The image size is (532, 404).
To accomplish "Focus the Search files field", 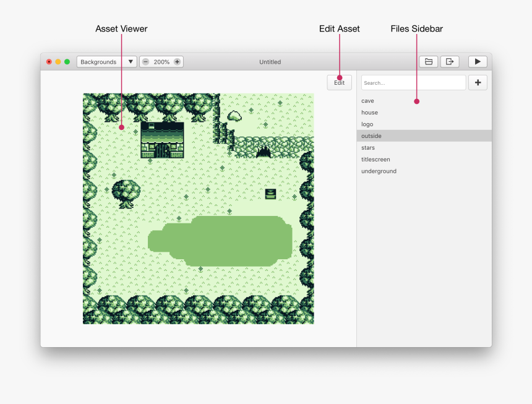I will tap(413, 83).
